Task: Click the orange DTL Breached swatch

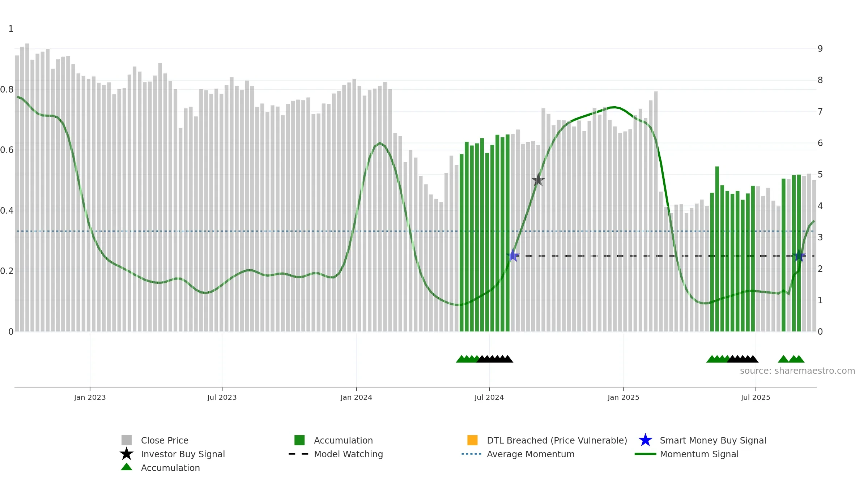Action: (x=472, y=440)
